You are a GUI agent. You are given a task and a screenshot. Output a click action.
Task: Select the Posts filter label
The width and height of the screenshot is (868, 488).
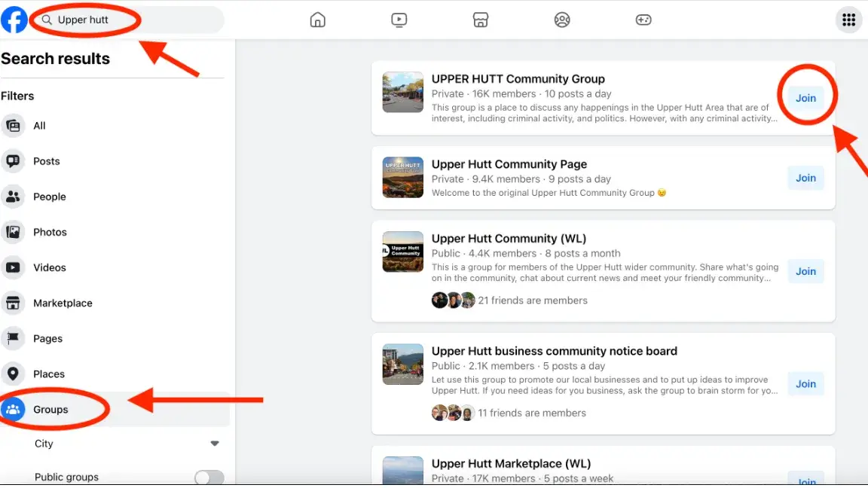tap(47, 161)
